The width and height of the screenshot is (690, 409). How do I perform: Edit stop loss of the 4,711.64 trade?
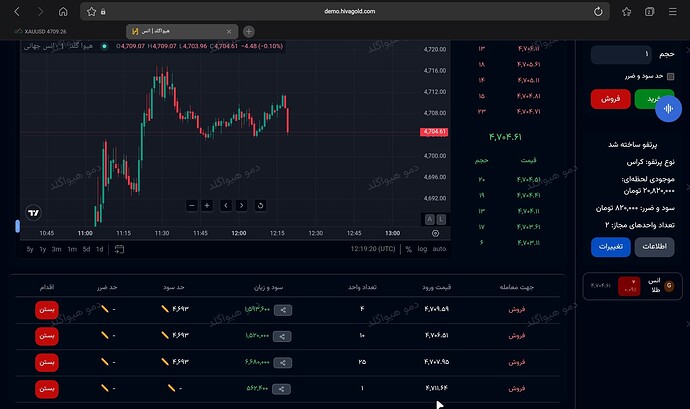click(x=105, y=388)
